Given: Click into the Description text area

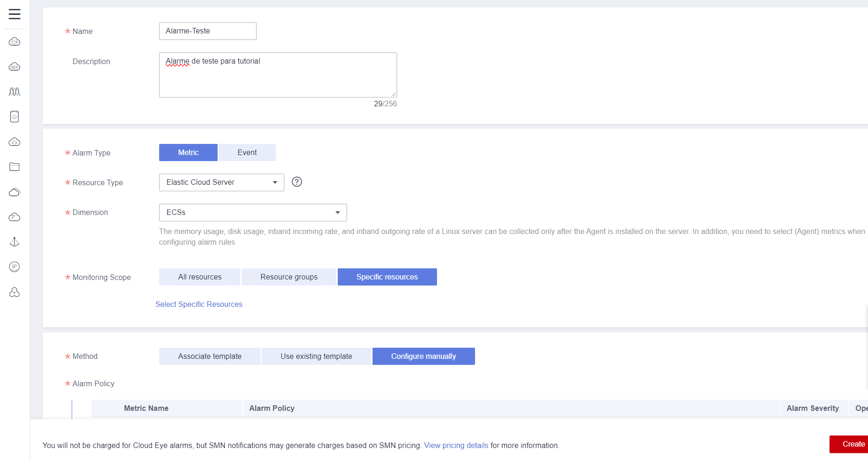Looking at the screenshot, I should (277, 77).
